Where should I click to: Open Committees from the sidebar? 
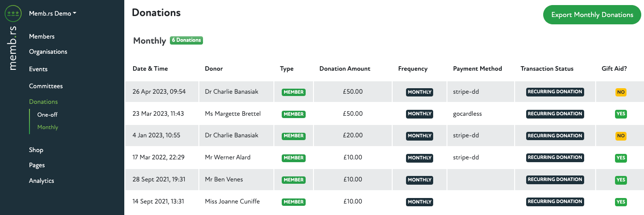click(46, 86)
